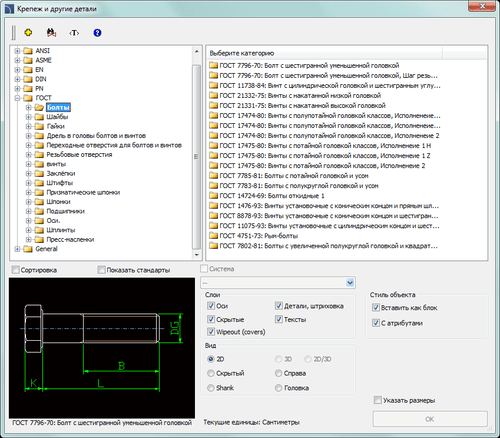Open ГОСТ 4751-73 Рым-болты
Screen dimensions: 500x438
[253, 236]
